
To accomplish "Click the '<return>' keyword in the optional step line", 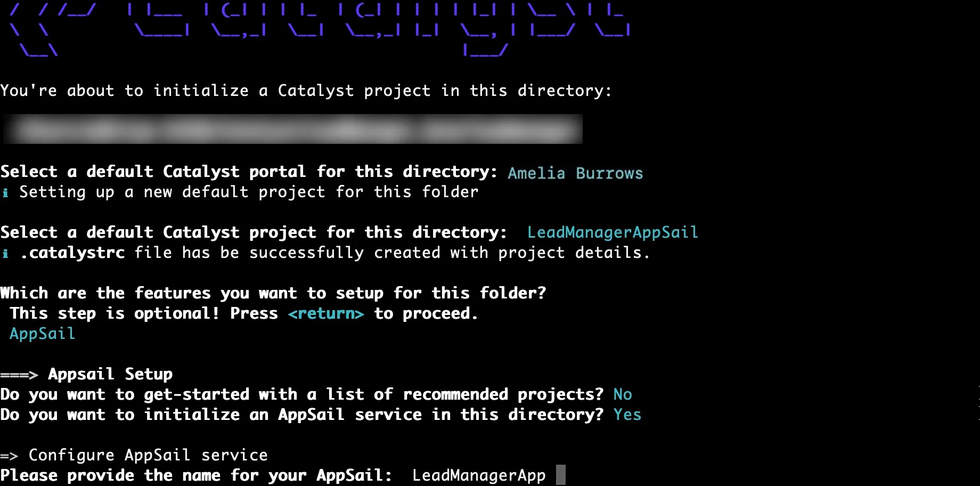I will 326,314.
